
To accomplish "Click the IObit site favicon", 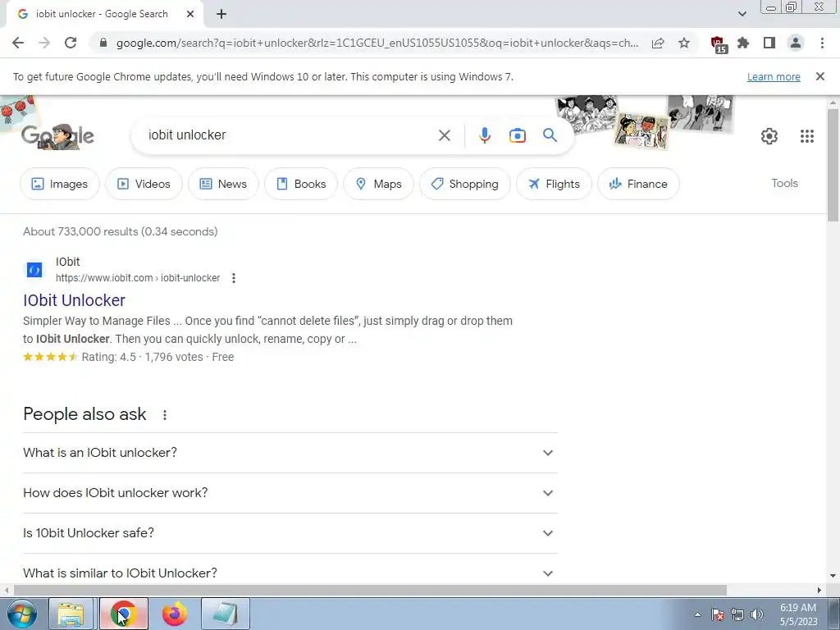I will coord(34,269).
